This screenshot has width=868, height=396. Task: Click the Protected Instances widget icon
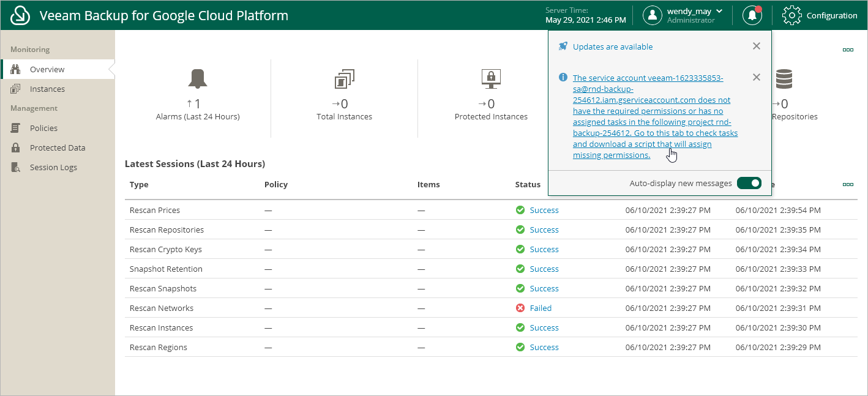click(x=491, y=78)
